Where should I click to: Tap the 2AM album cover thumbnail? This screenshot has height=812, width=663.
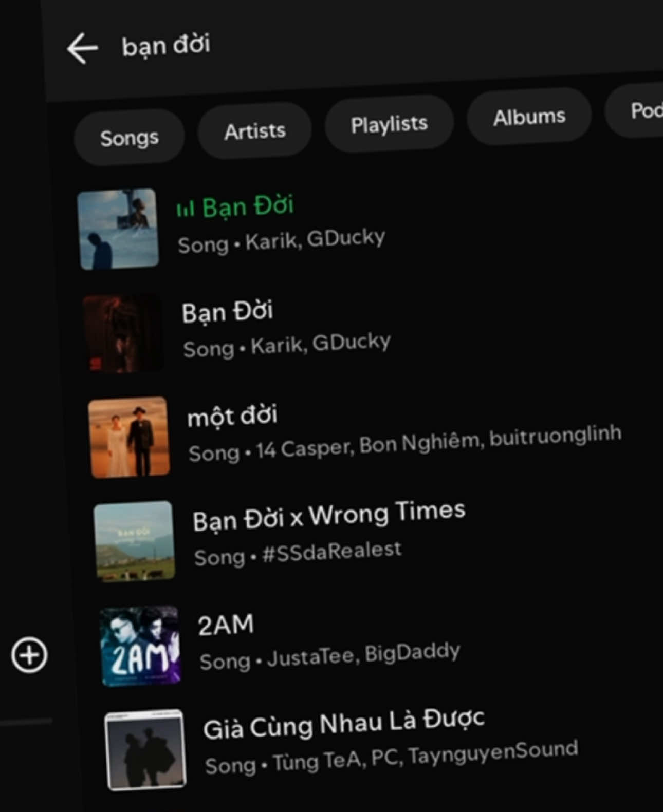(140, 646)
